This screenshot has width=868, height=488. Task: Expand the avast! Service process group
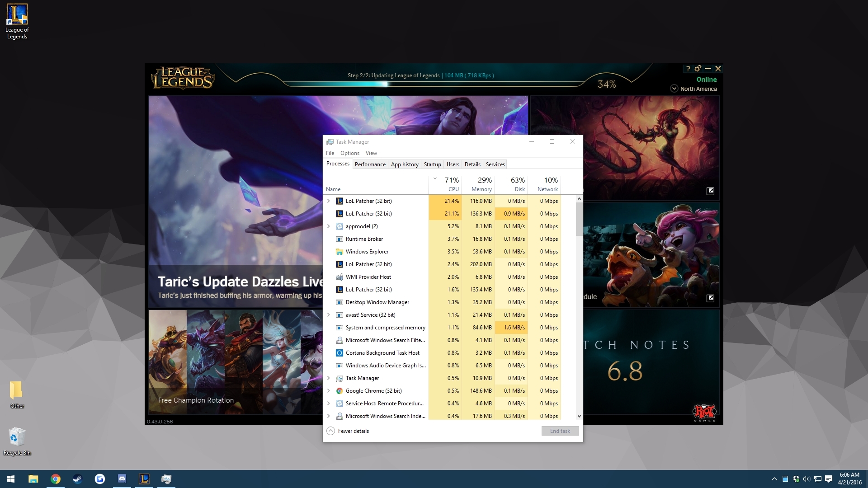329,315
